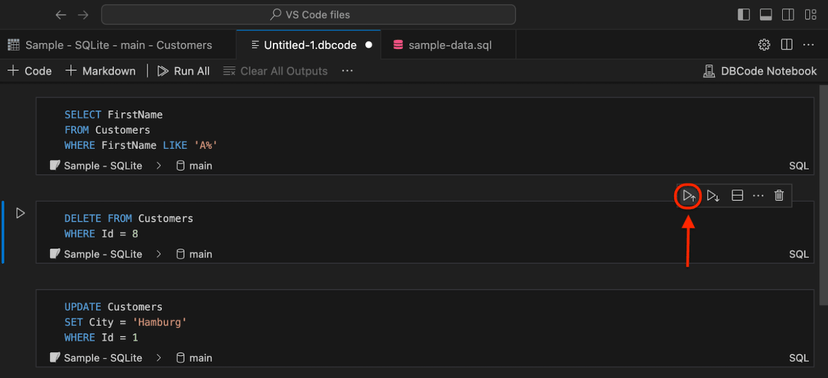Screen dimensions: 828x378
Task: Click main database in the UPDATE cell
Action: (x=194, y=358)
